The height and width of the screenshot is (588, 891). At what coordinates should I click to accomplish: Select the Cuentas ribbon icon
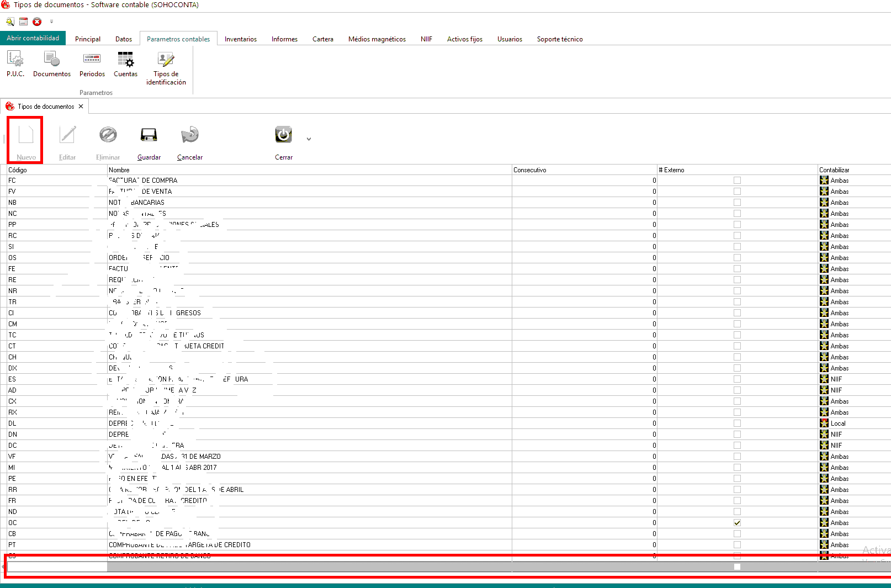(125, 59)
